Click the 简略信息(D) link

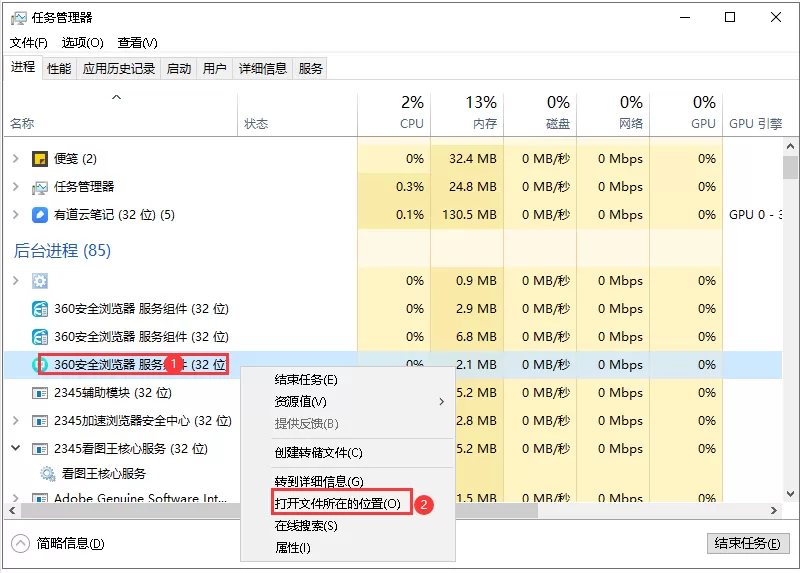coord(70,543)
